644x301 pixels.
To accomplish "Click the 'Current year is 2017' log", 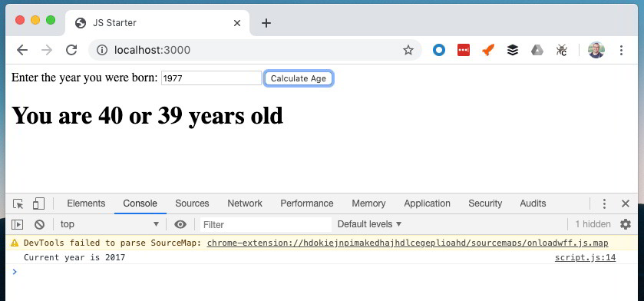I will (x=74, y=258).
